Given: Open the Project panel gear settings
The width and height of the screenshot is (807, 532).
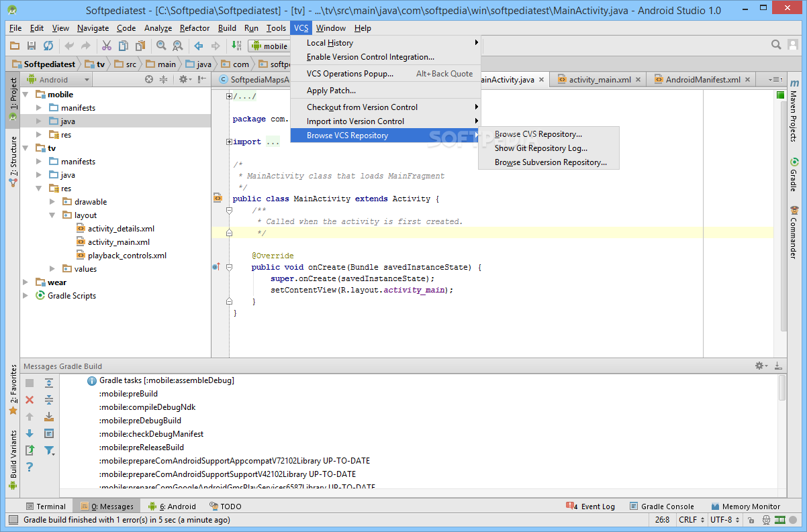Looking at the screenshot, I should 184,79.
